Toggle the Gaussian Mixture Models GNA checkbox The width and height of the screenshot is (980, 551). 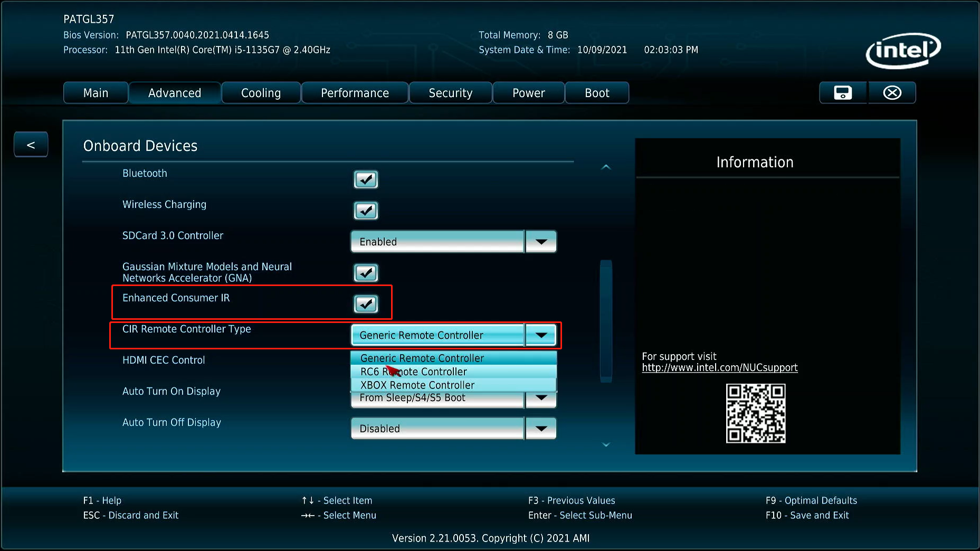coord(366,273)
